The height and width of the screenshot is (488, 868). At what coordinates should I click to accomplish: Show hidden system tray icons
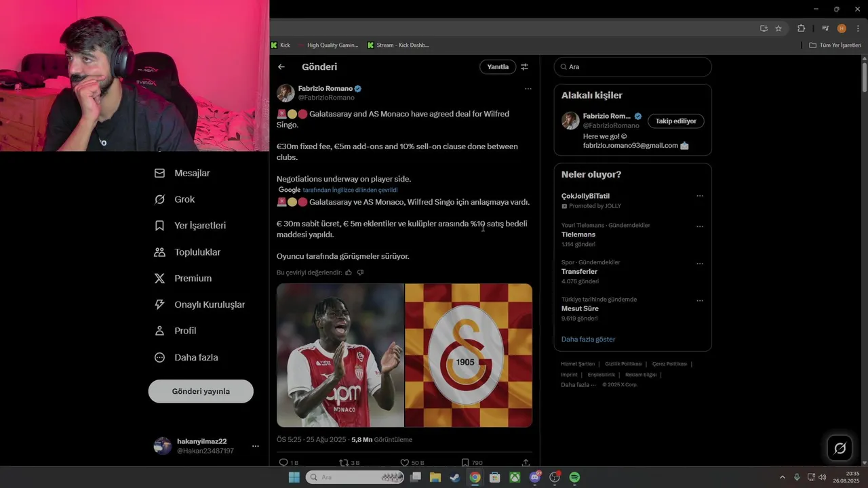coord(782,477)
